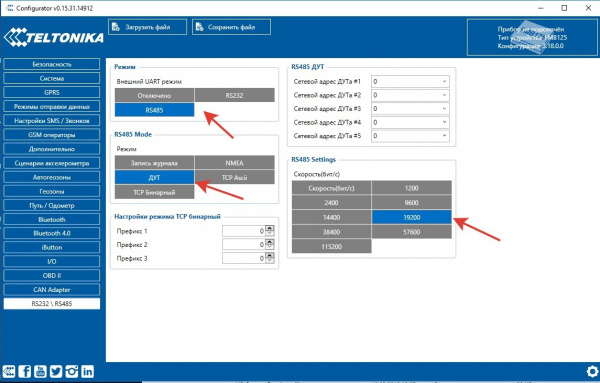600x383 pixels.
Task: Maximize the Configurator window
Action: click(x=564, y=8)
